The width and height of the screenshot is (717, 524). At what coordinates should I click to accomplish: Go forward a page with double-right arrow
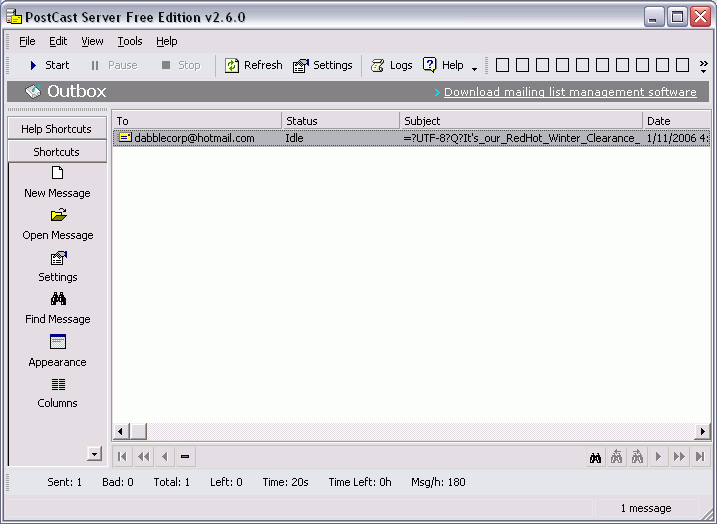(x=680, y=457)
